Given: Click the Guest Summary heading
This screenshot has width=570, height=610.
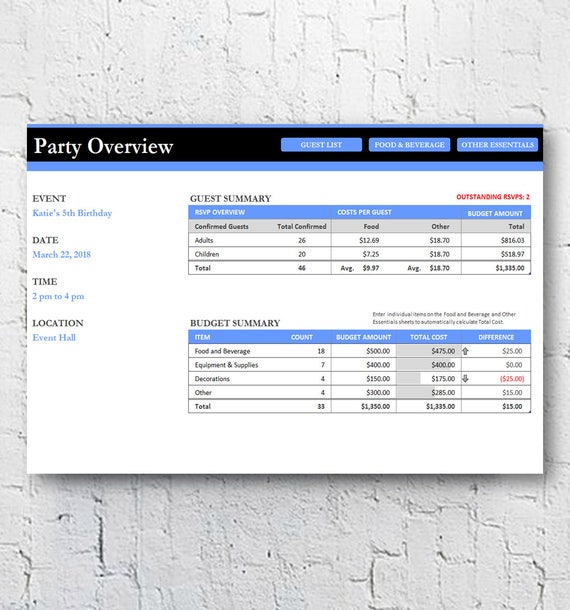Looking at the screenshot, I should pyautogui.click(x=231, y=198).
